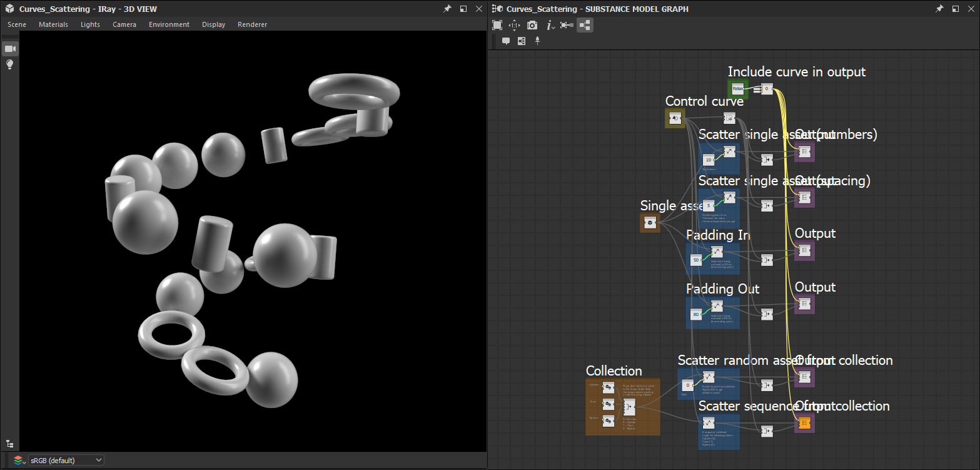Select the camera icon in the 3D view sidebar
The image size is (980, 470).
[x=9, y=48]
